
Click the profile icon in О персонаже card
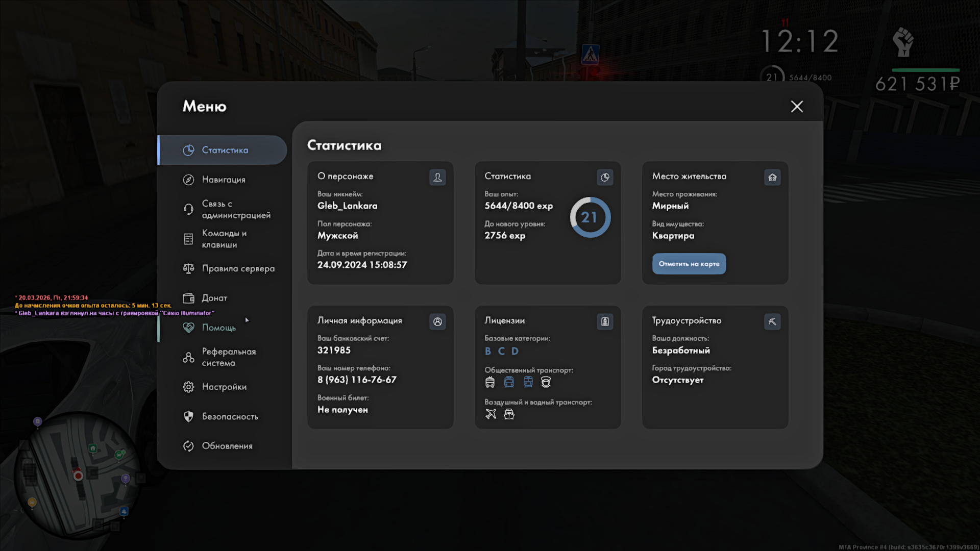437,177
